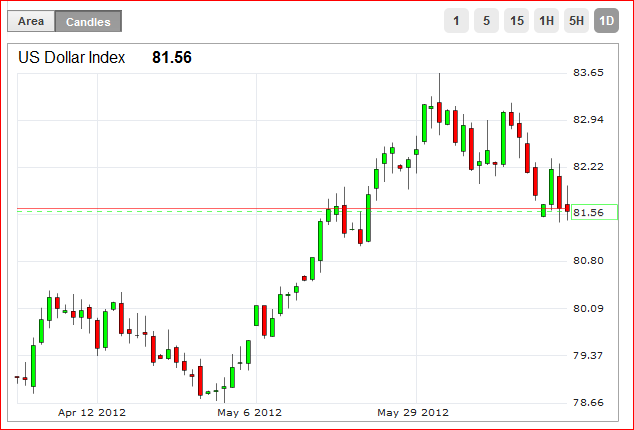Screen dimensions: 634x430
Task: Select the 1D timeframe button
Action: coord(607,21)
